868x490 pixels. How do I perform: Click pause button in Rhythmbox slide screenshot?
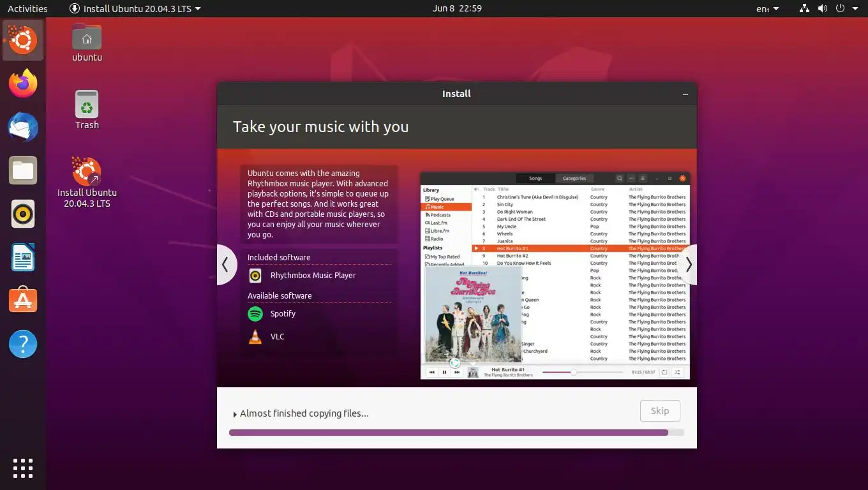coord(444,372)
